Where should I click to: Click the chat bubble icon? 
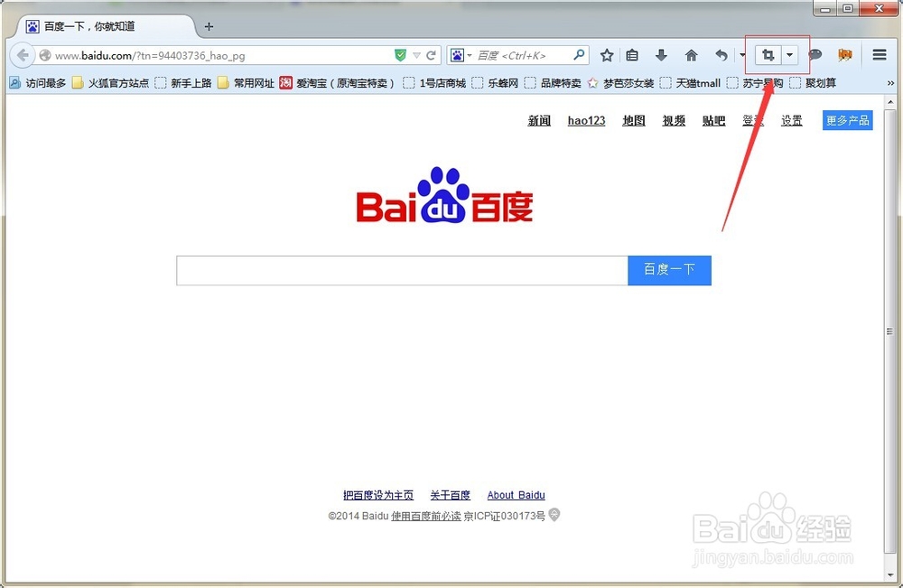(815, 55)
